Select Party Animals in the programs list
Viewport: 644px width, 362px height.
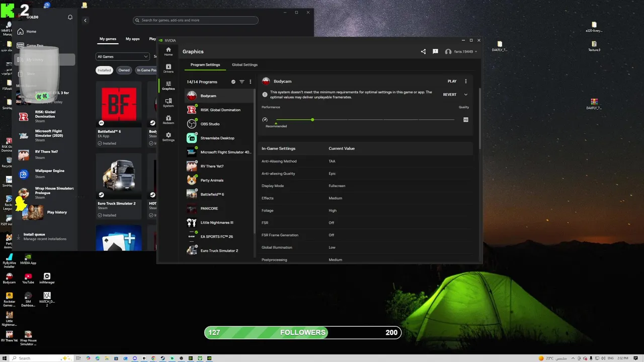point(220,180)
